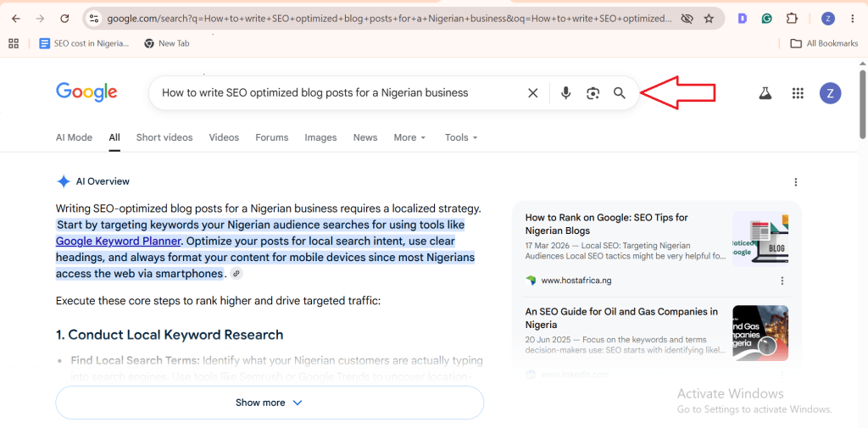Open AI Overview three-dot options menu
Screen dimensions: 868x428
[x=795, y=182]
